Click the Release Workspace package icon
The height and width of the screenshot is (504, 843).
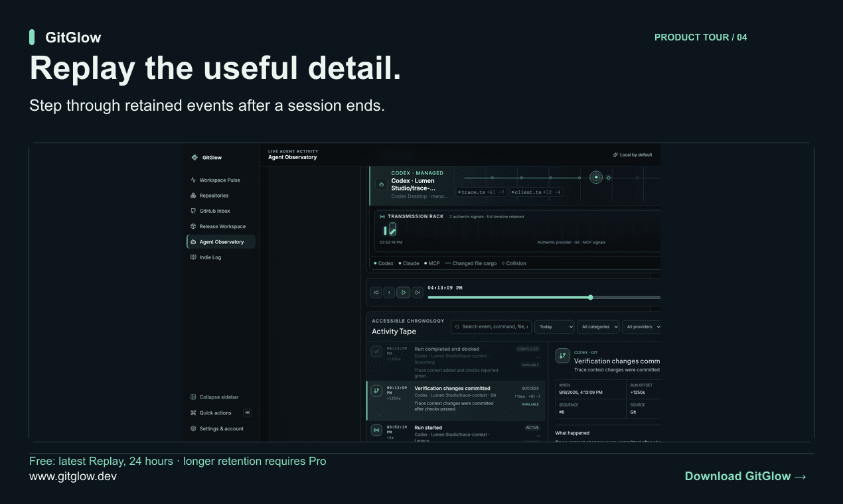(x=193, y=226)
